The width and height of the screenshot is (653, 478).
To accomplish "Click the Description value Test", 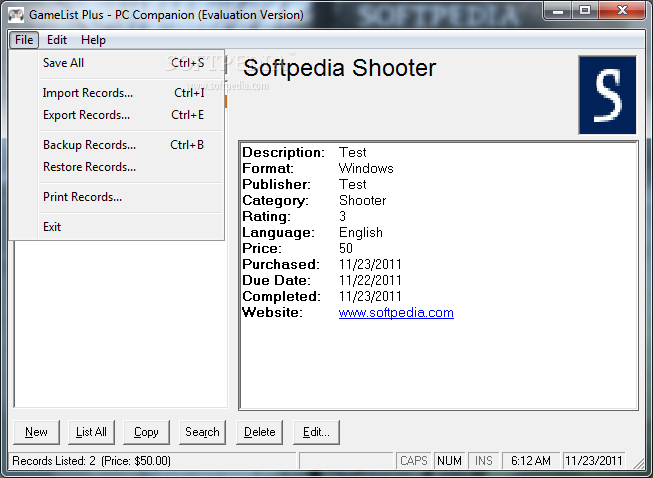I will pyautogui.click(x=353, y=152).
